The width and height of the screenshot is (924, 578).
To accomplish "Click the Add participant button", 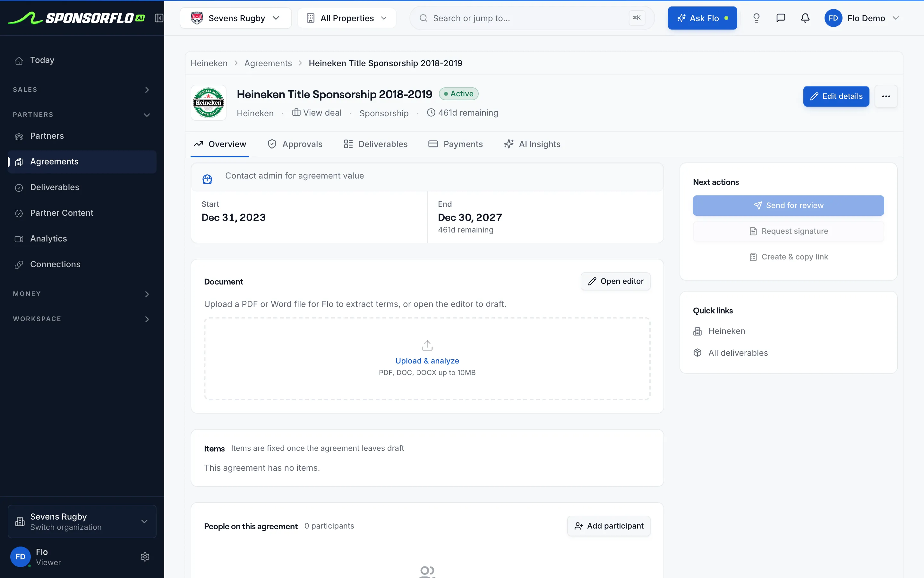I will (609, 526).
